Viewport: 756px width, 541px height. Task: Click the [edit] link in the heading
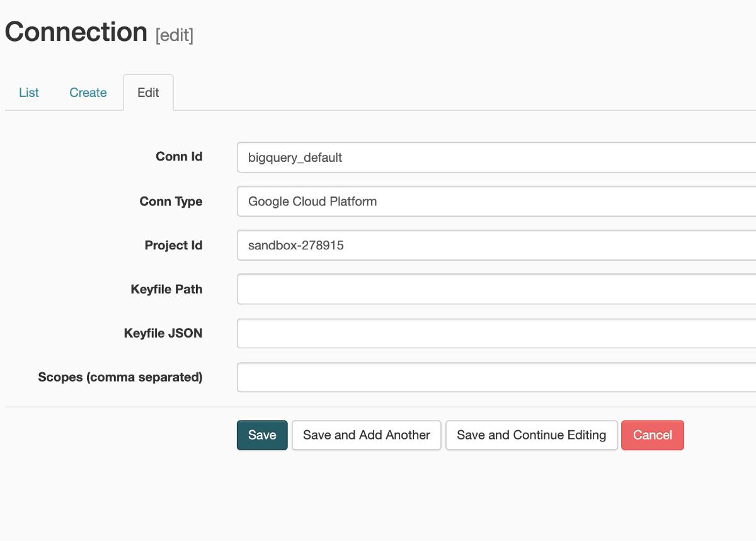[174, 35]
